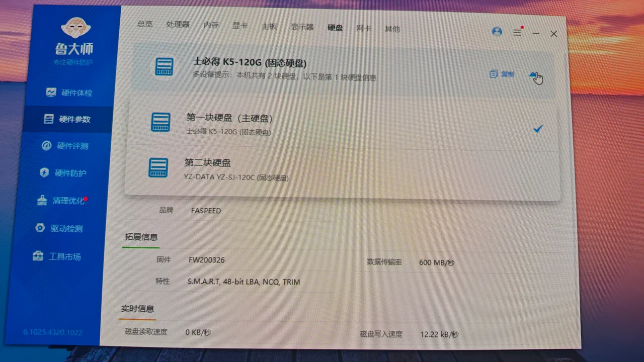Click the 第二块硬盘 disk icon

158,167
